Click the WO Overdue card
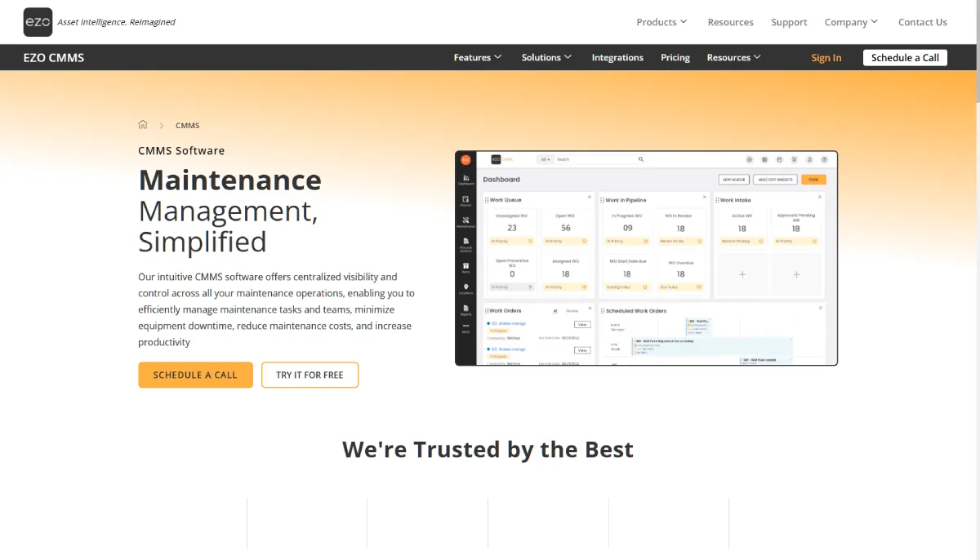 click(681, 274)
